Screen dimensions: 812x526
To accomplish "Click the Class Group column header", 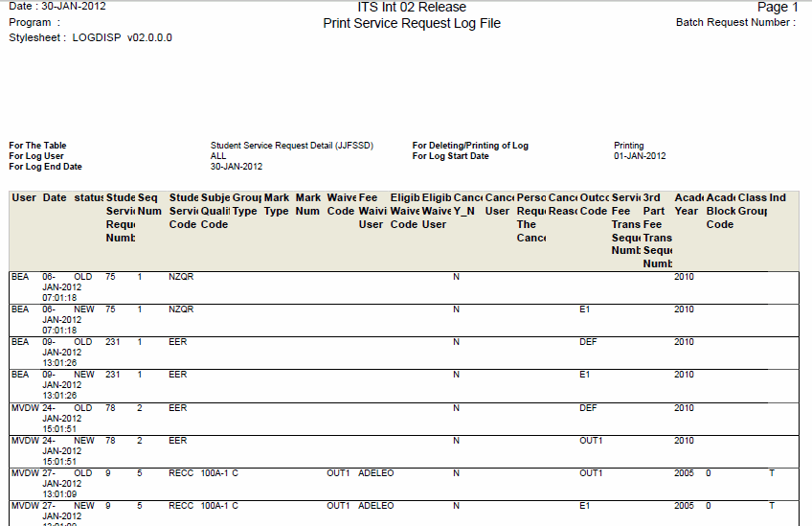I will 753,204.
